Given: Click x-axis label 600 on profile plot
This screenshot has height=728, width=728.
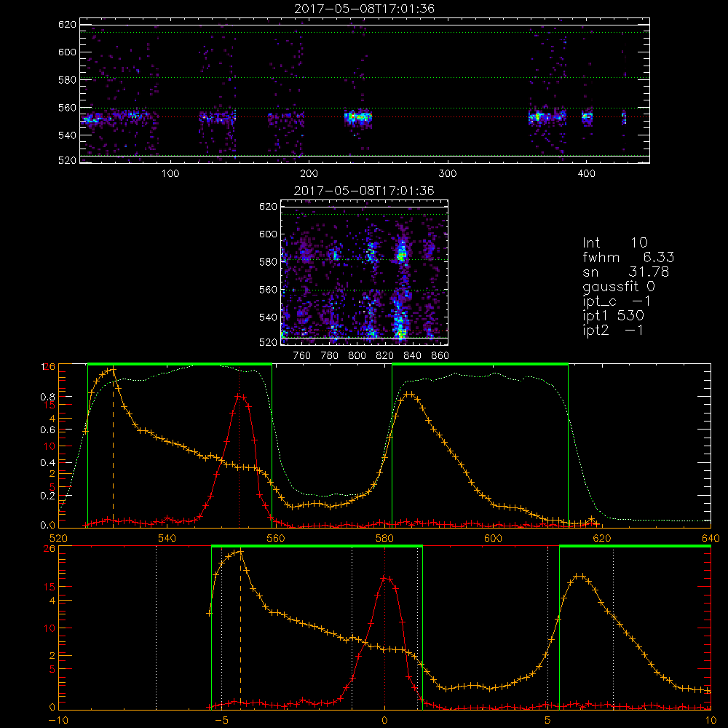Looking at the screenshot, I should click(493, 538).
